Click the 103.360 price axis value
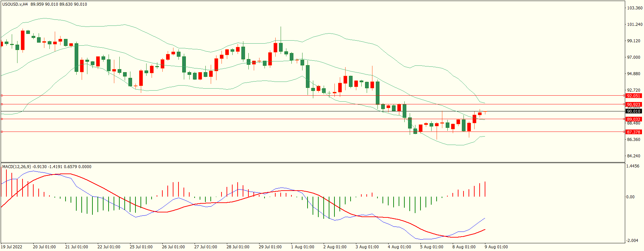This screenshot has height=251, width=644. (x=635, y=8)
